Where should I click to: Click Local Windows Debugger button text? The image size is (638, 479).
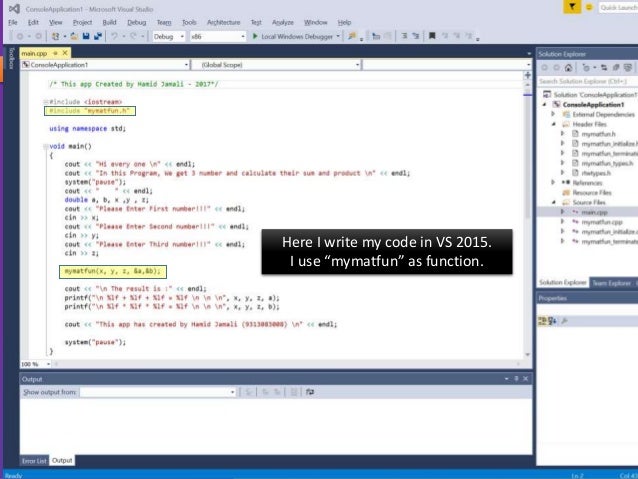(297, 37)
